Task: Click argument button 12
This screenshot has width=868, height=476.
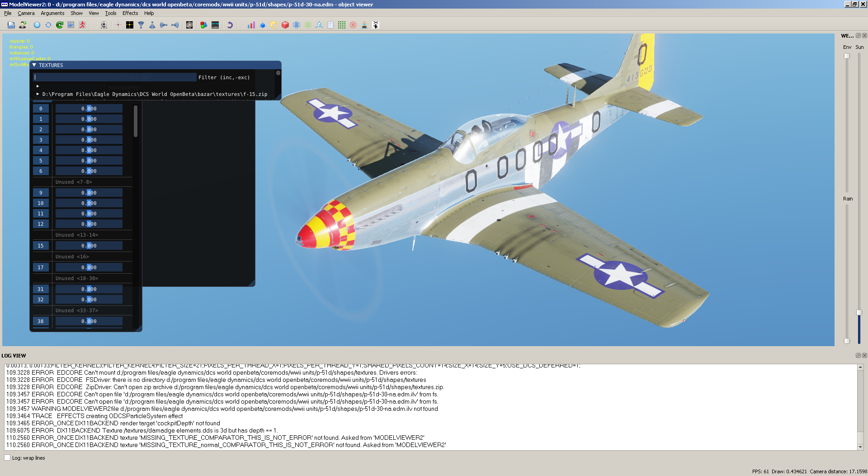Action: coord(41,224)
